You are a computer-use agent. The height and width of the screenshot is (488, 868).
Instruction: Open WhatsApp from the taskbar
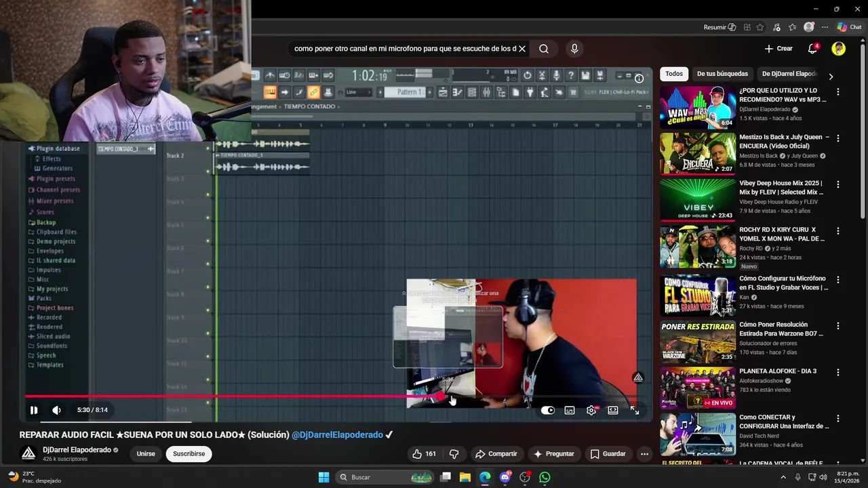click(x=545, y=477)
